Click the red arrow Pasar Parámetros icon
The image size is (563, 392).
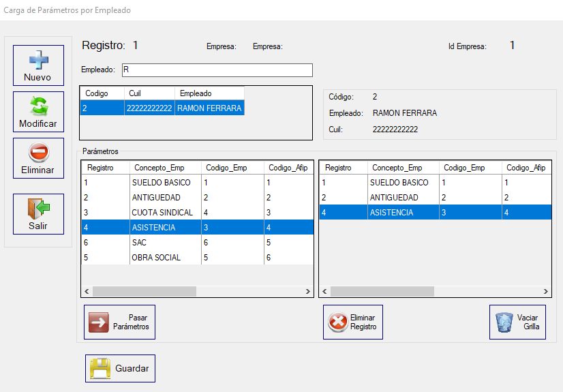[99, 322]
